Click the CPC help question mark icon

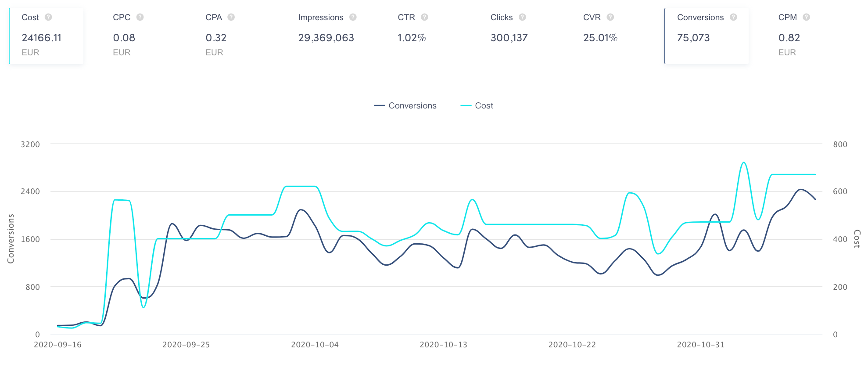coord(140,17)
